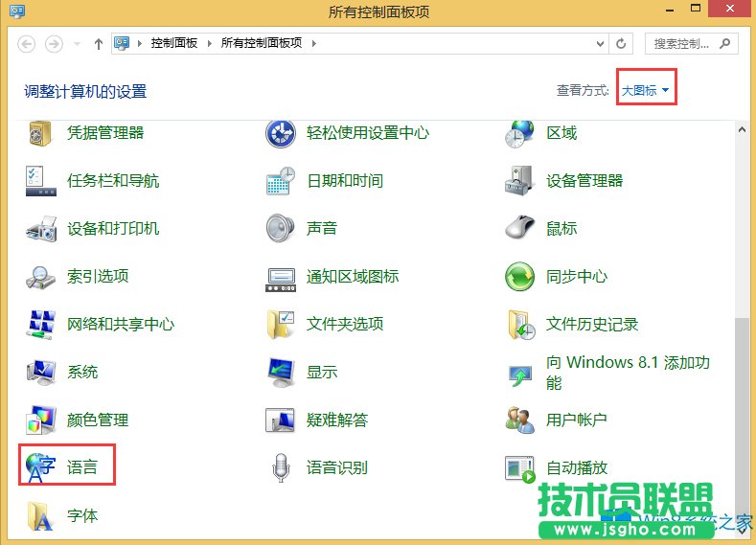The width and height of the screenshot is (756, 545).
Task: Click the scrollbar up arrow
Action: [x=742, y=129]
